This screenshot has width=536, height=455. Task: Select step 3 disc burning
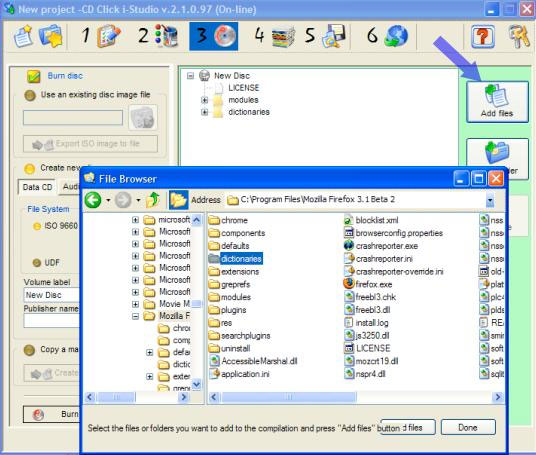click(214, 36)
